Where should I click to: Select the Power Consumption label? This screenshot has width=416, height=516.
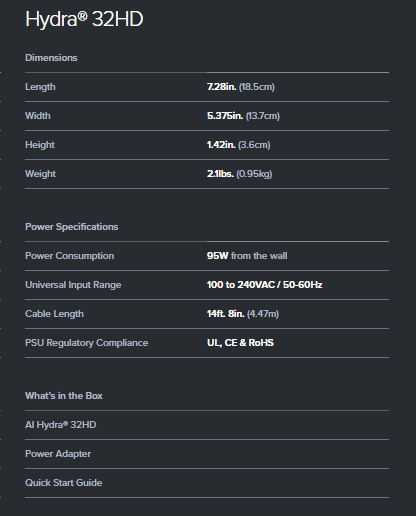pyautogui.click(x=70, y=256)
